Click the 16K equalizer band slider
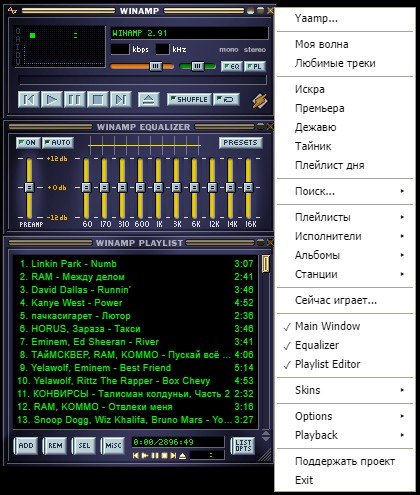Image resolution: width=420 pixels, height=495 pixels. [248, 188]
